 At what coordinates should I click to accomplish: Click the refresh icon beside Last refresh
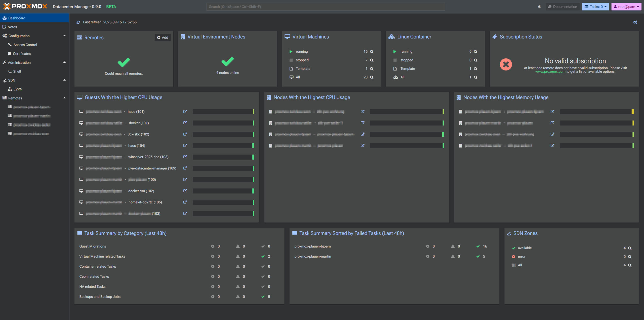[78, 22]
